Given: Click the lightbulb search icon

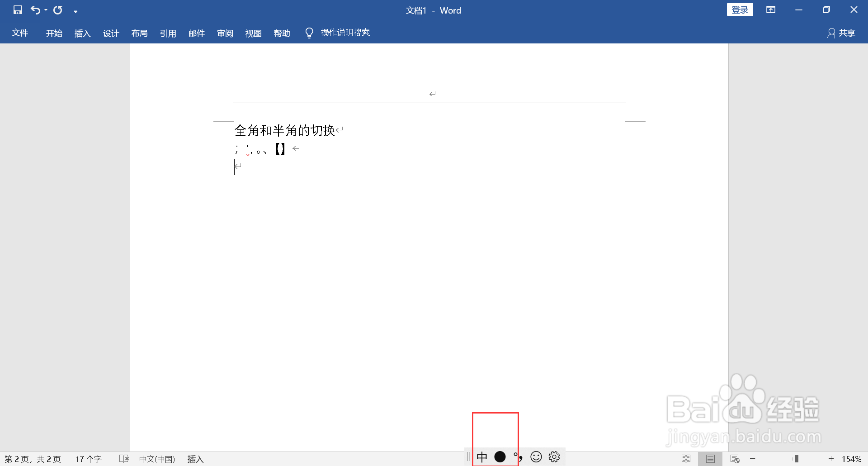Looking at the screenshot, I should coord(309,33).
